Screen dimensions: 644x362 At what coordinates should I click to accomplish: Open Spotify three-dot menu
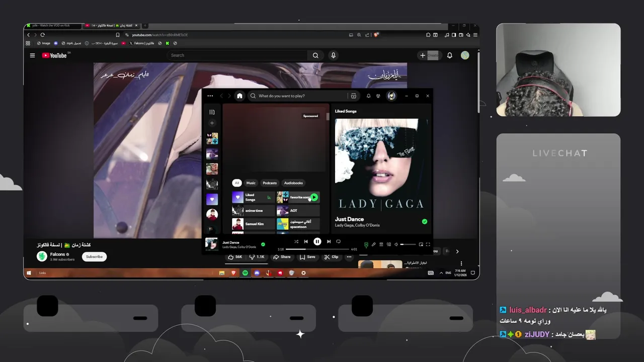coord(210,96)
